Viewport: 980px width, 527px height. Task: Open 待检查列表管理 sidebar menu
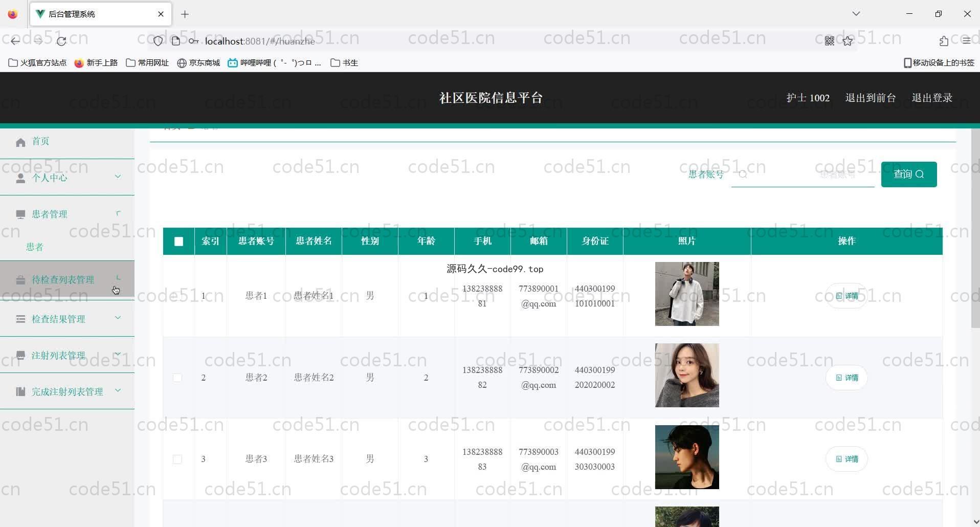click(x=67, y=279)
